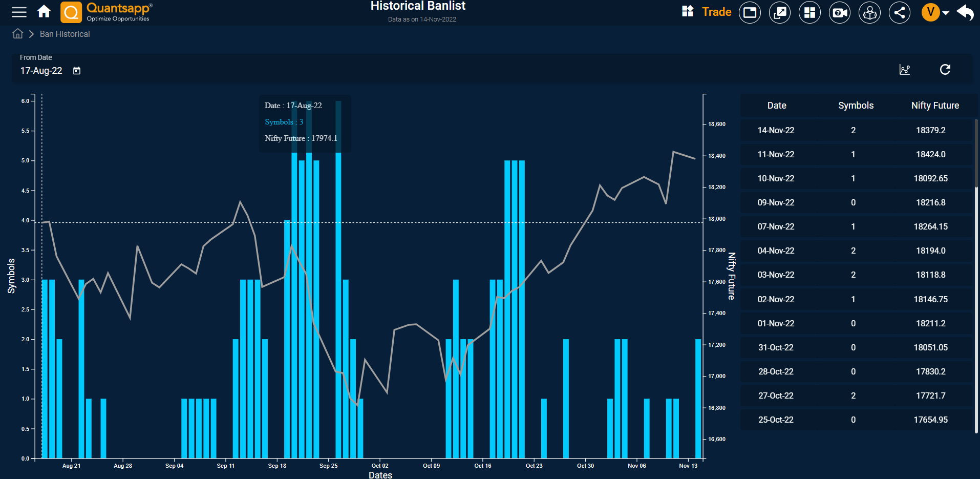Viewport: 980px width, 479px height.
Task: Open the dashboard layout grid icon
Action: pos(809,12)
